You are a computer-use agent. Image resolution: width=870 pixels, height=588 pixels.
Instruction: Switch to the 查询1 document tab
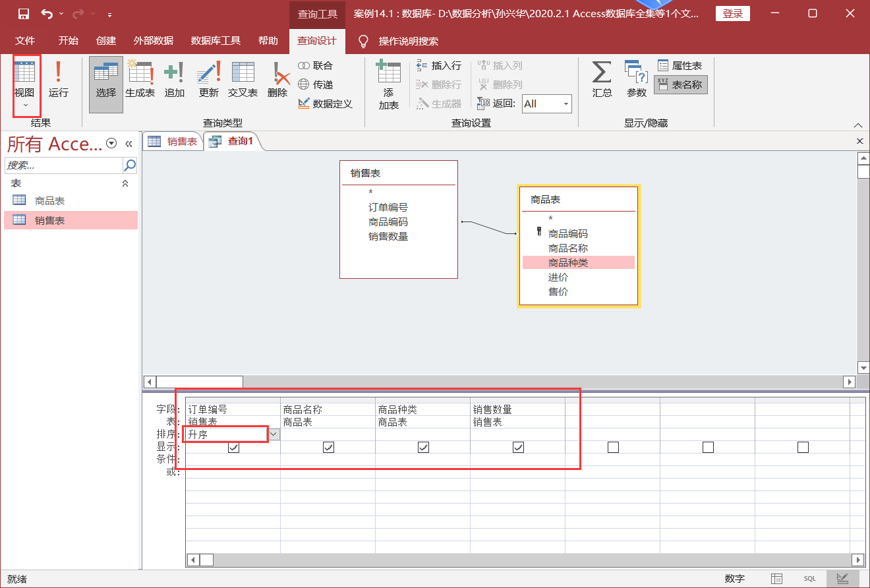click(233, 141)
